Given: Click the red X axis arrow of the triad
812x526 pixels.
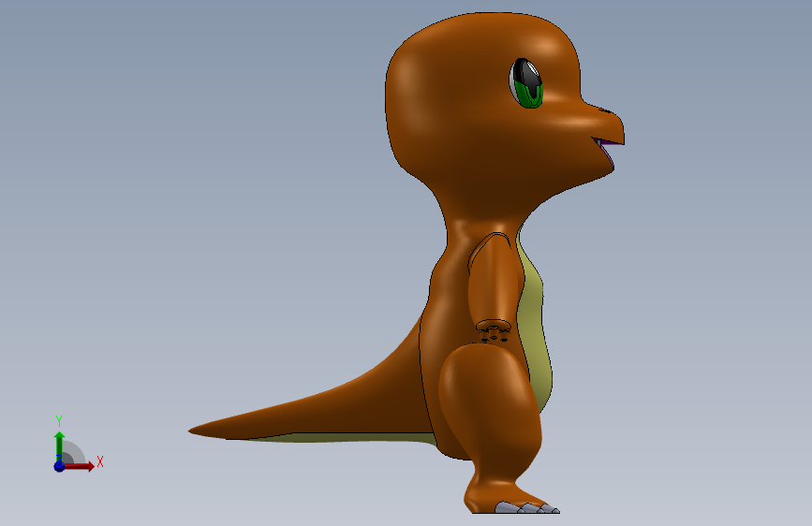Looking at the screenshot, I should [x=79, y=466].
